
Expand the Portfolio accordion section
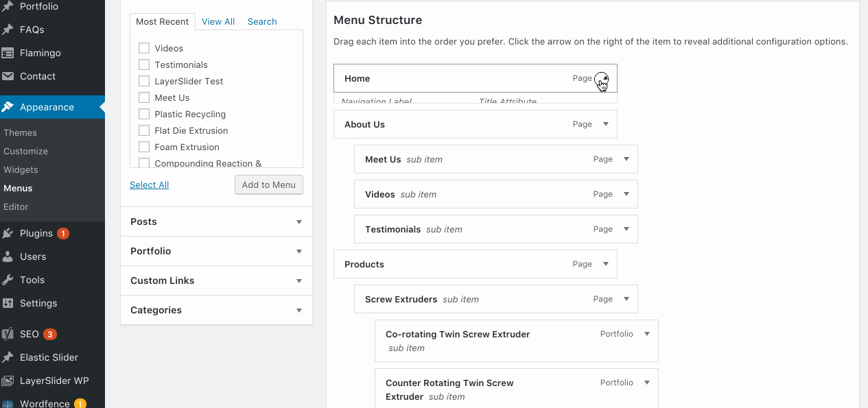(x=216, y=251)
